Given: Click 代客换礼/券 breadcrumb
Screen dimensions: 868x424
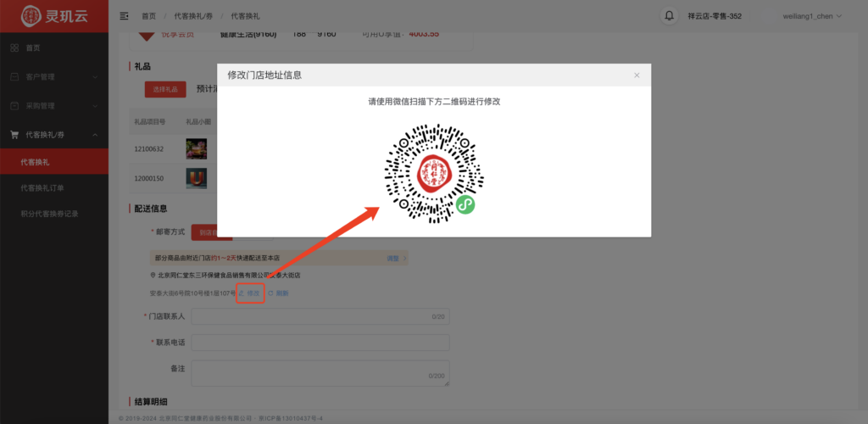Looking at the screenshot, I should (193, 16).
